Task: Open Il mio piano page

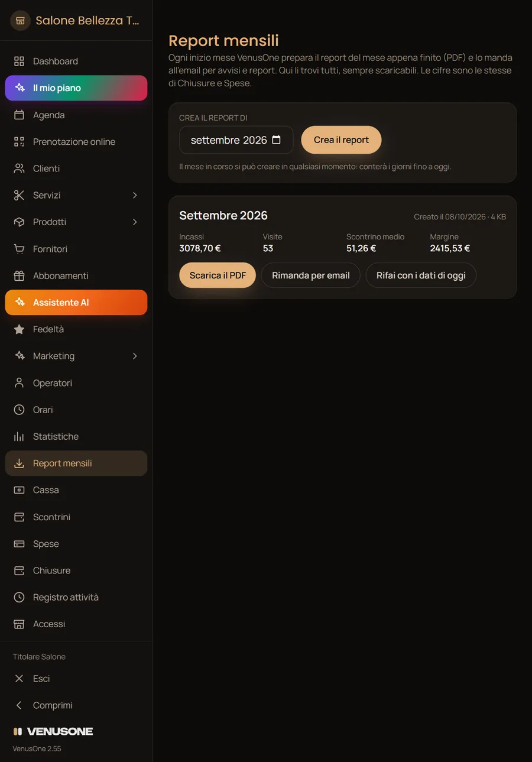Action: (x=76, y=88)
